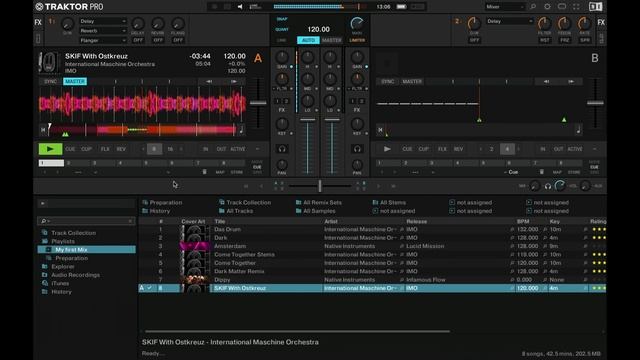Toggle Deck B metronome tick note icon

578,130
